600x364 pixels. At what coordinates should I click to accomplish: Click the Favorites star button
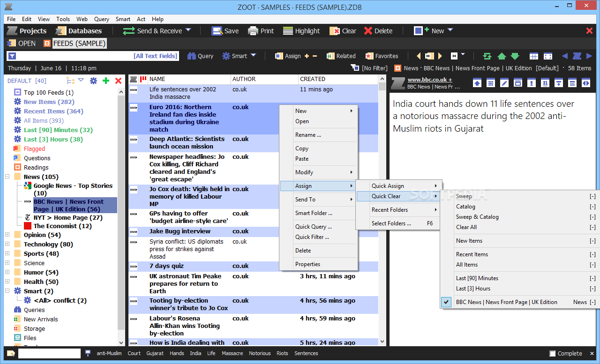pos(382,56)
